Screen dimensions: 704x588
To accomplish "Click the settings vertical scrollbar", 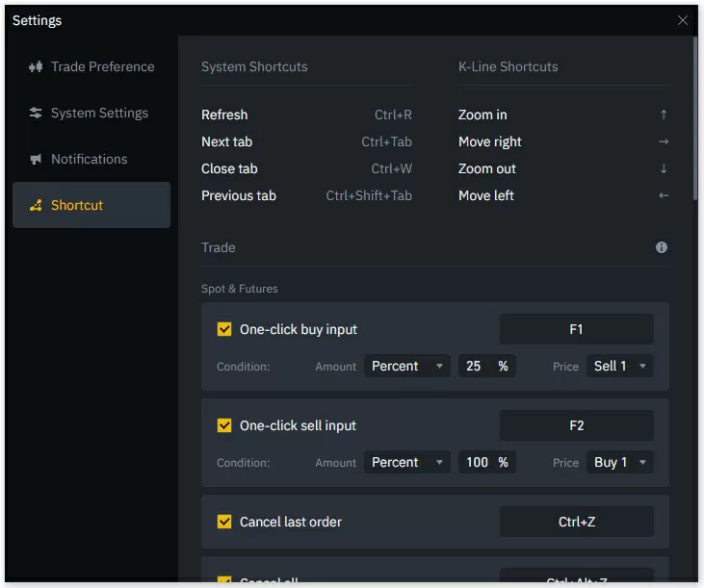I will coord(695,119).
